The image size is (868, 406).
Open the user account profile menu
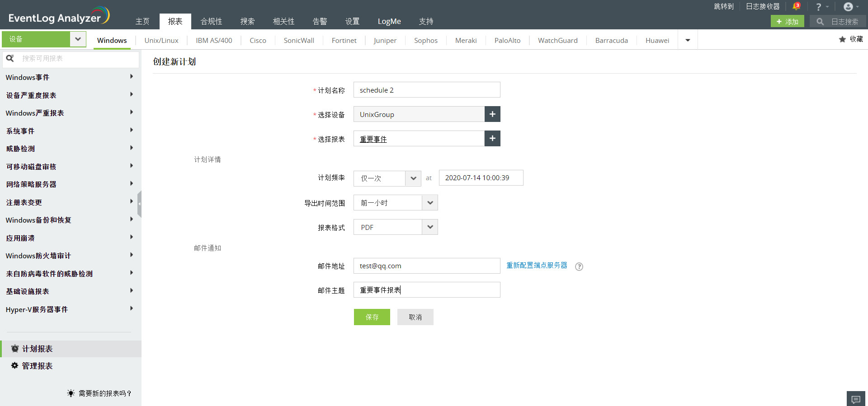pyautogui.click(x=849, y=7)
